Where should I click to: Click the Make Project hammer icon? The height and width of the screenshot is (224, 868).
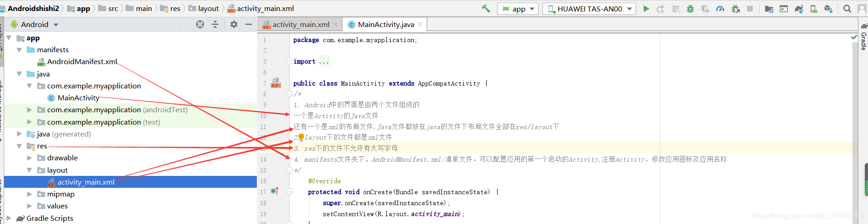[x=486, y=8]
